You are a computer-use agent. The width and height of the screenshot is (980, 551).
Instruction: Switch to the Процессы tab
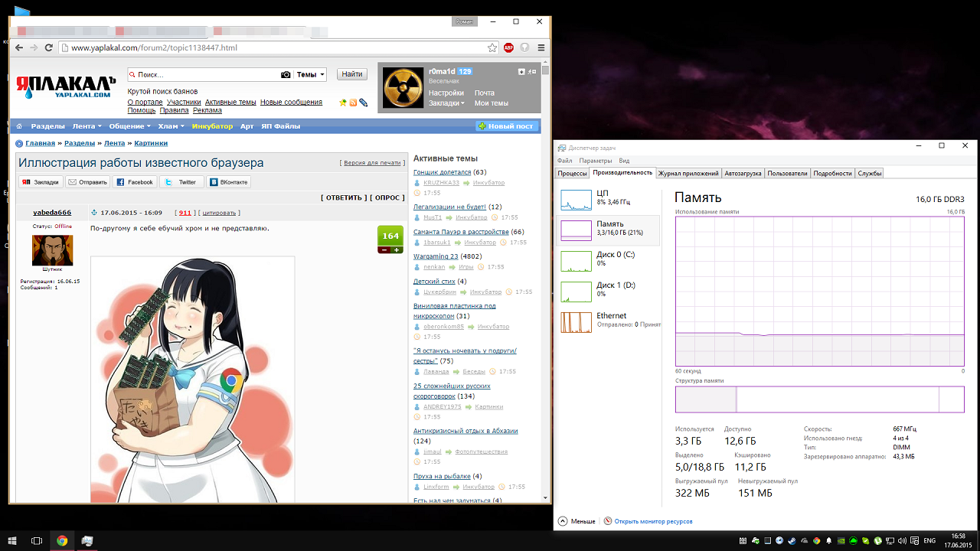(x=573, y=174)
